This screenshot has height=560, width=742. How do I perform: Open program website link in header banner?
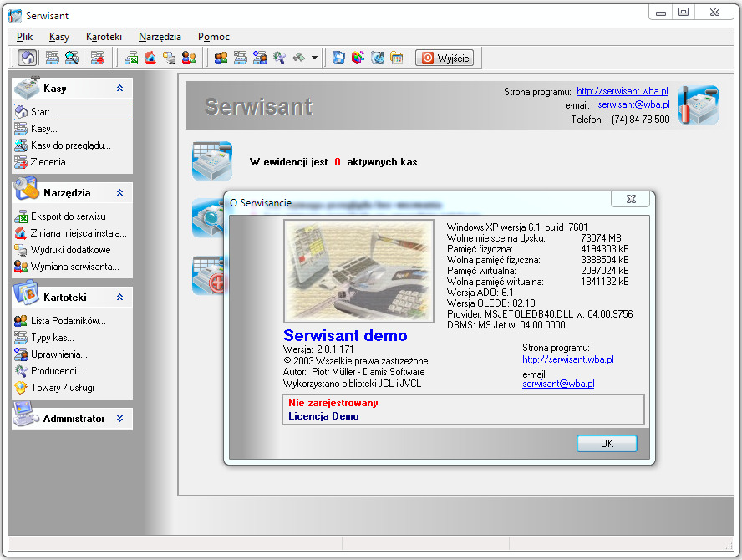[x=622, y=91]
